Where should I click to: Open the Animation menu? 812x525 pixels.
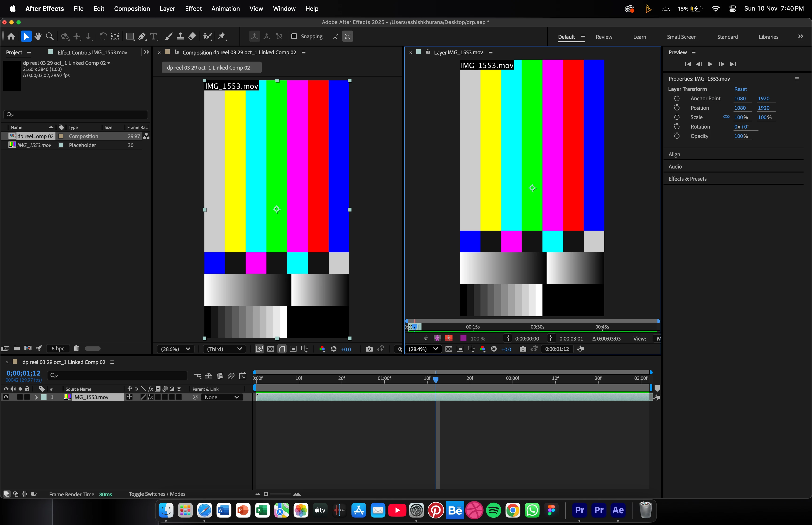225,8
